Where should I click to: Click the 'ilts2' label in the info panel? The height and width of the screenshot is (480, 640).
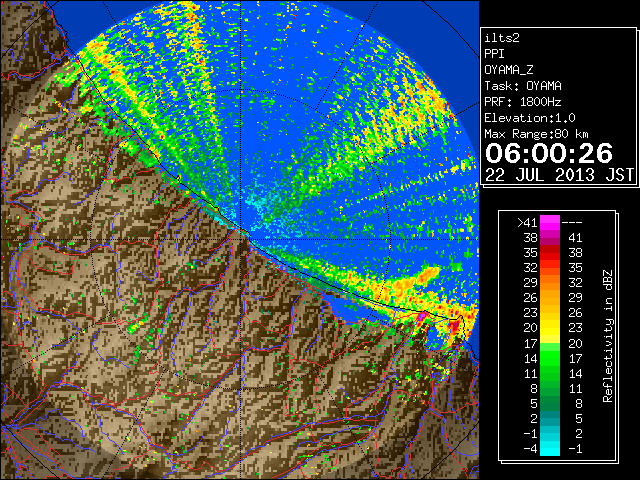coord(502,38)
